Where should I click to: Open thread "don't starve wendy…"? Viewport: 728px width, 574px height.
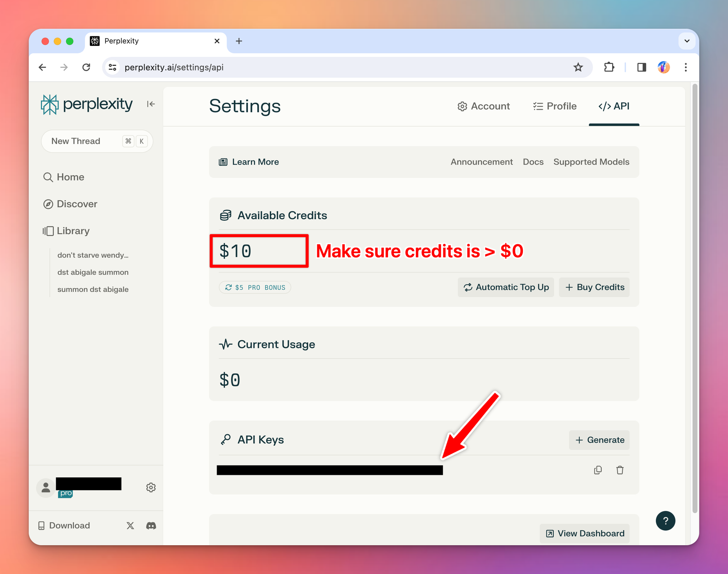coord(93,255)
